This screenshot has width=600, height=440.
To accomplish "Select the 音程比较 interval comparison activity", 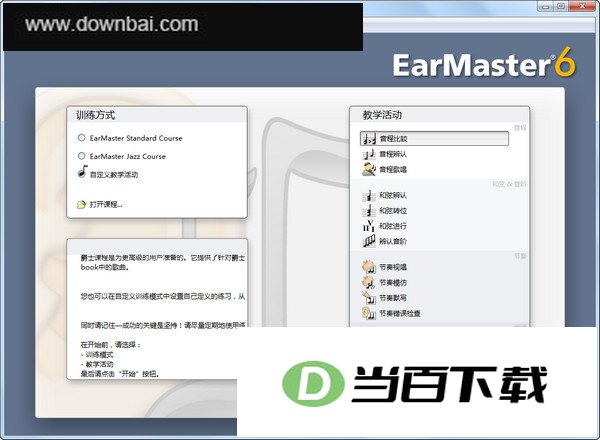I will pyautogui.click(x=434, y=139).
